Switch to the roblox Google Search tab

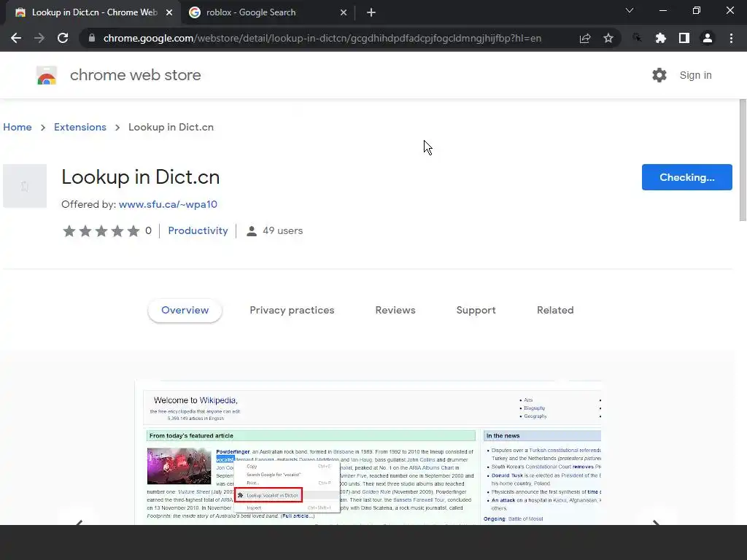point(268,12)
